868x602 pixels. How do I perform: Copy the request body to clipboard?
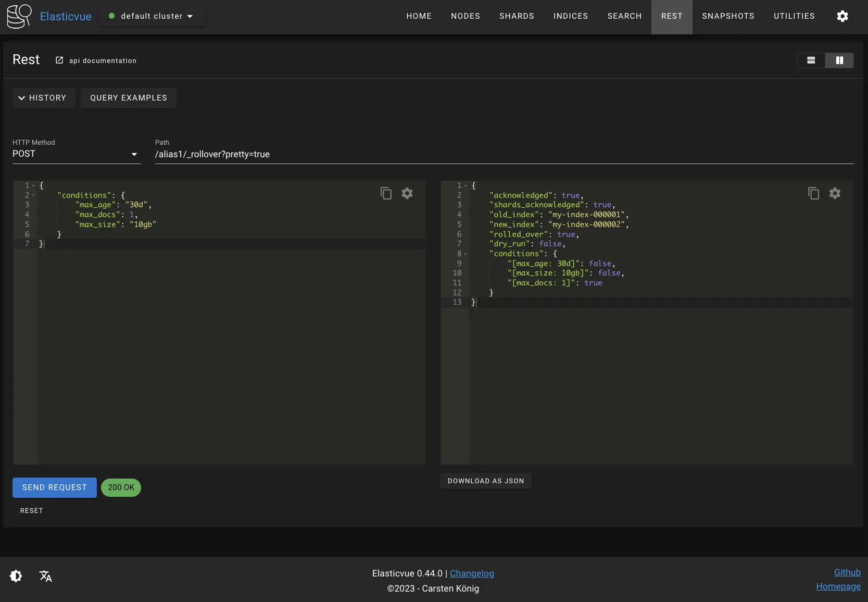coord(386,193)
